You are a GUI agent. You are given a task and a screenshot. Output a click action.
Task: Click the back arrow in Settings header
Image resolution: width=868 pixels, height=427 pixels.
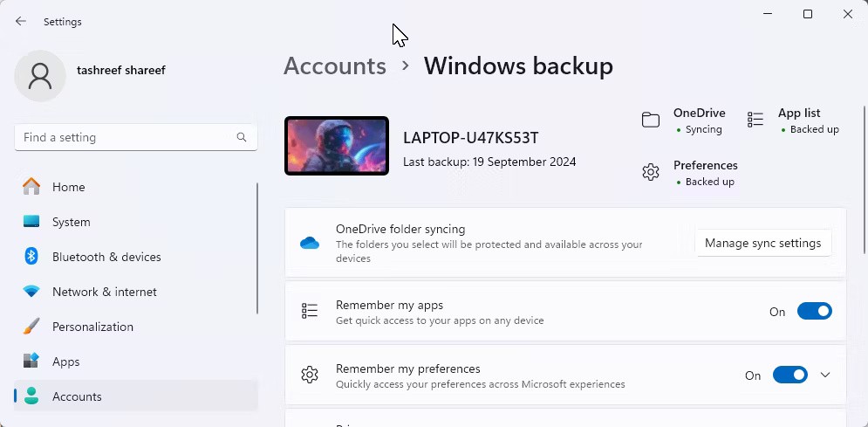[x=21, y=21]
